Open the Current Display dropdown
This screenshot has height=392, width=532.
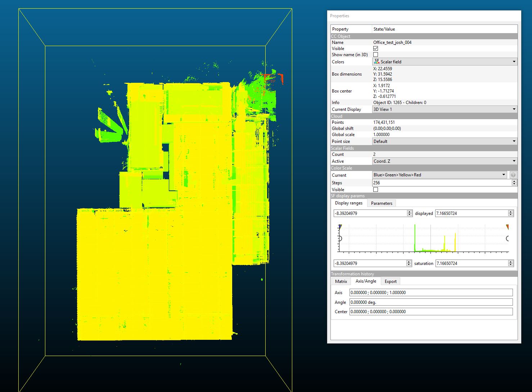444,109
